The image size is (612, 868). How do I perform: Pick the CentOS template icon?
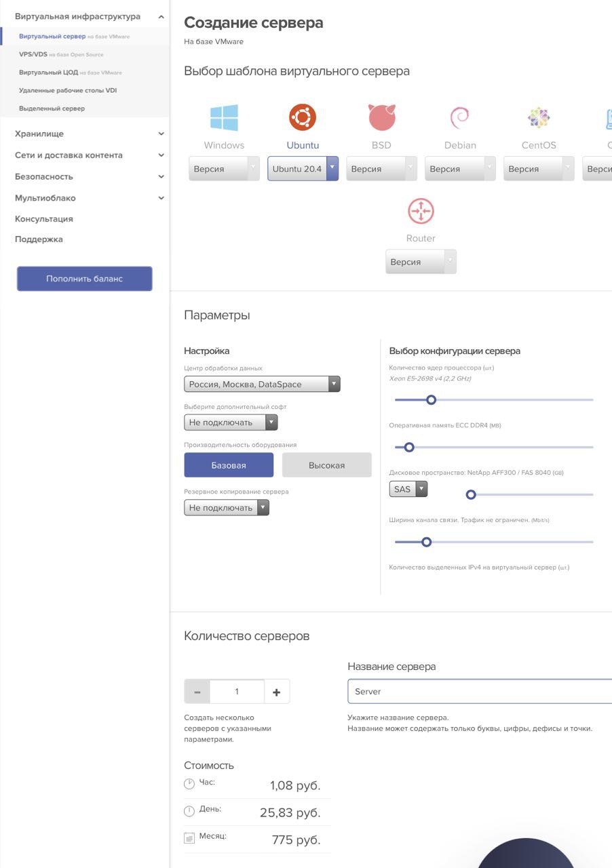pyautogui.click(x=539, y=117)
